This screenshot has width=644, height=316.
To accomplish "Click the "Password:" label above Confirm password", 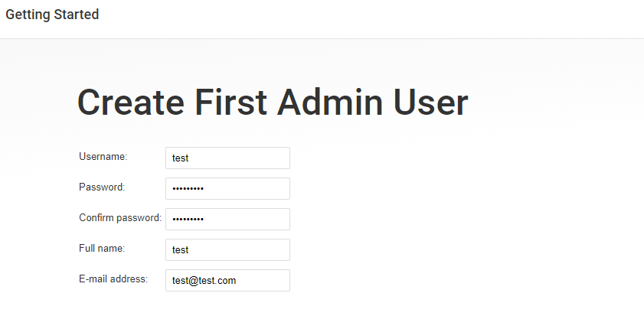I will click(102, 187).
